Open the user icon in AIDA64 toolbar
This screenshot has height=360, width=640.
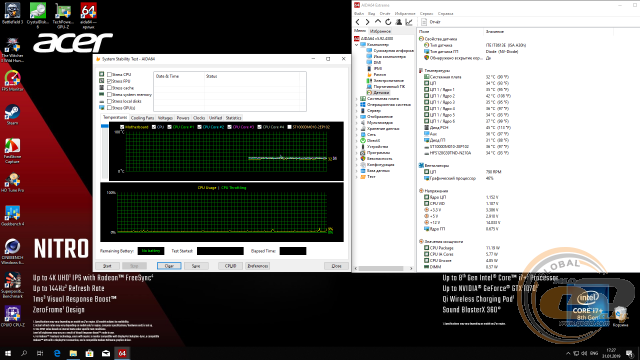(x=399, y=22)
